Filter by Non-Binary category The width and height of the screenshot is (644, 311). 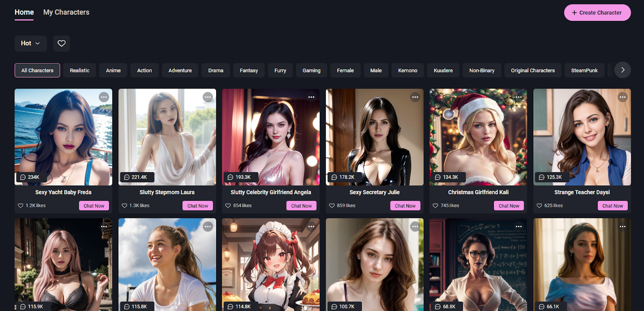click(482, 70)
